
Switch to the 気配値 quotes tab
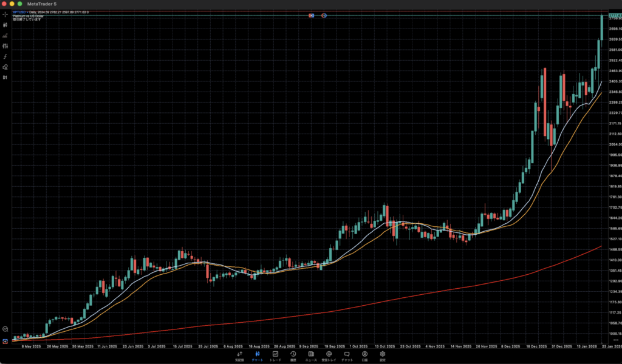[x=240, y=356]
